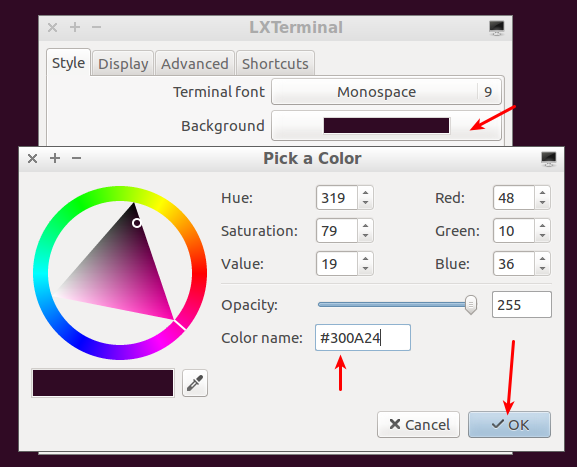This screenshot has width=577, height=467.
Task: Click the monitor icon in LXTerminal titlebar
Action: click(x=496, y=28)
